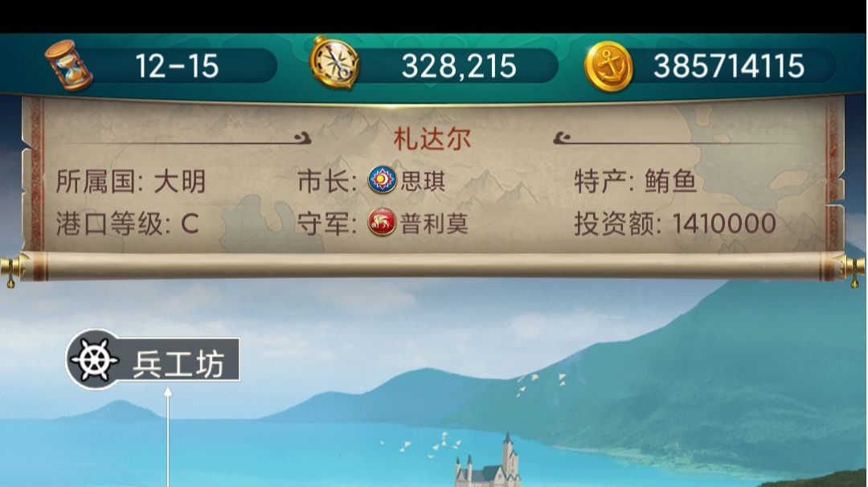Tap the gold coin balance 385714115
868x487 pixels.
728,66
